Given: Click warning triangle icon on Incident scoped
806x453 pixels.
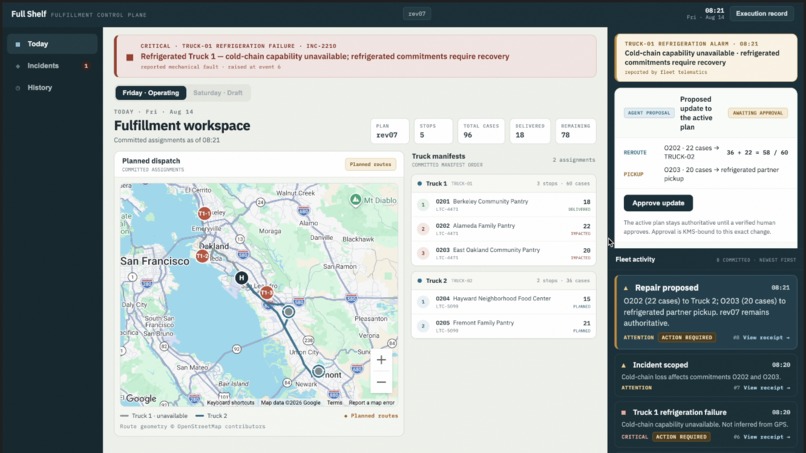Looking at the screenshot, I should click(624, 366).
